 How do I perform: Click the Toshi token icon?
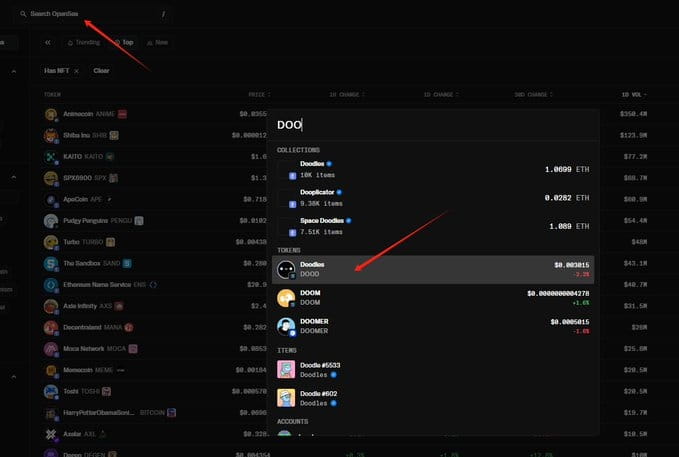tap(51, 391)
